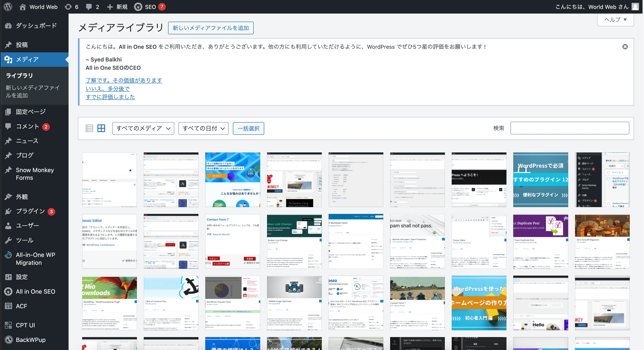644x350 pixels.
Task: Click the ACF table icon
Action: pyautogui.click(x=8, y=306)
